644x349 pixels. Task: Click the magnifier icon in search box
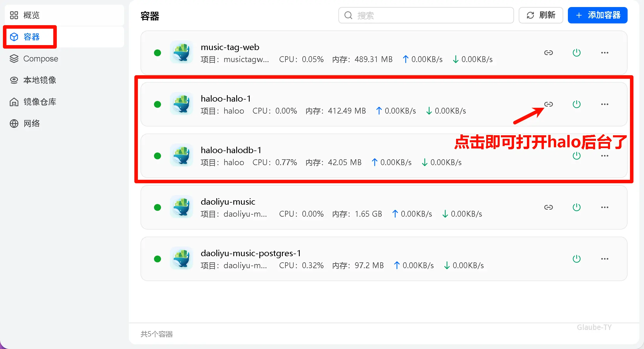[x=348, y=15]
